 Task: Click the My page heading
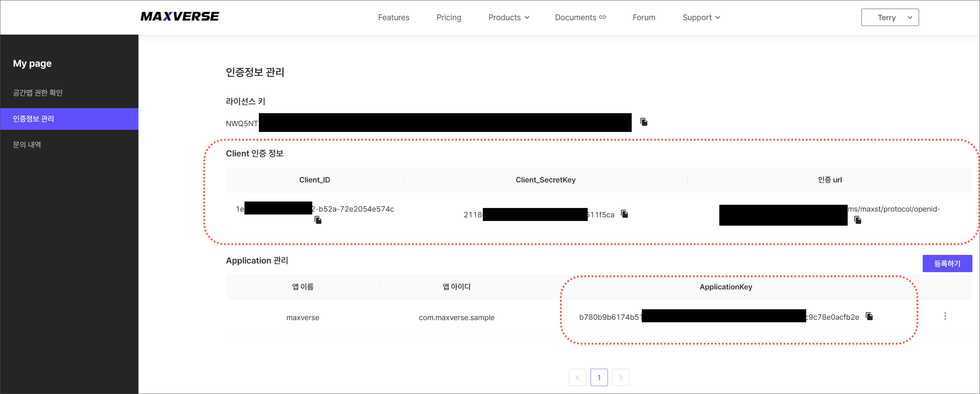click(32, 63)
